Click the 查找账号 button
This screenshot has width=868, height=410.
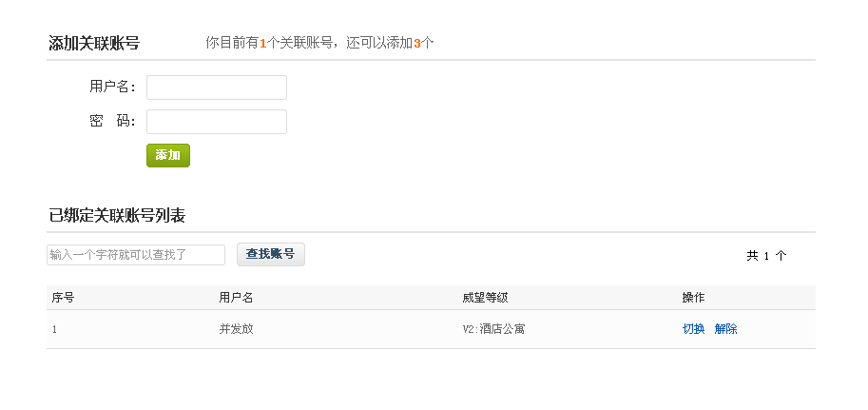tap(271, 254)
